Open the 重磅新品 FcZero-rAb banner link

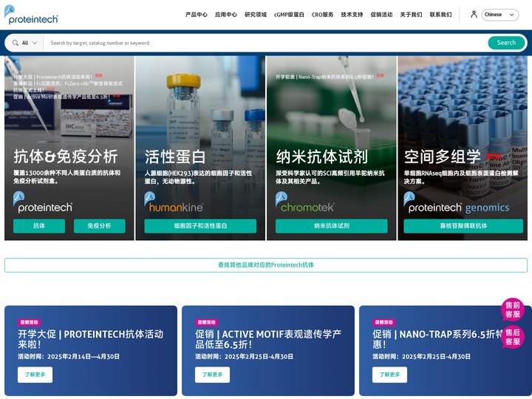tap(68, 86)
